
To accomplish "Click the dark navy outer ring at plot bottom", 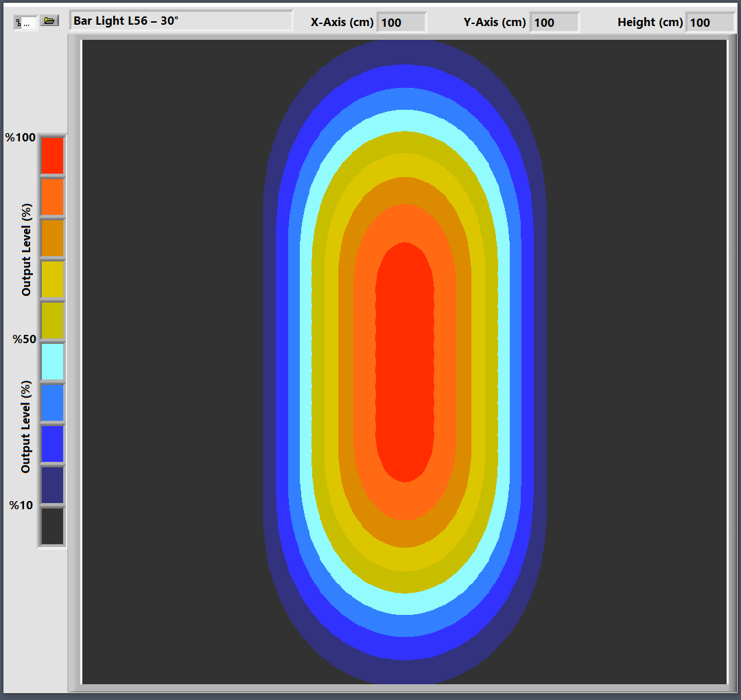I will 405,672.
